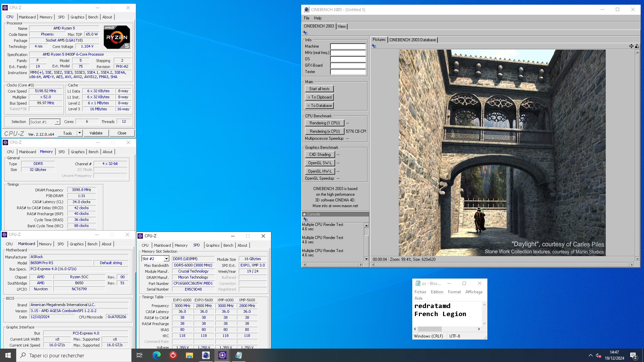
Task: Select the Pictures tab in Cinebench
Action: tap(379, 40)
